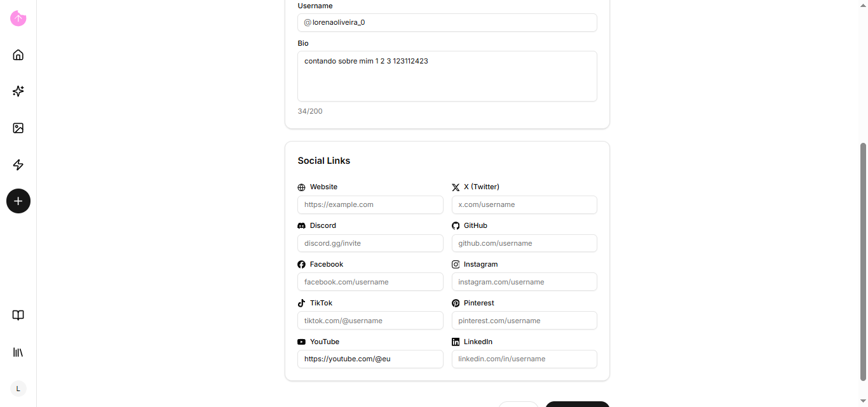Viewport: 868px width, 407px height.
Task: Click the lightning bolt sidebar icon
Action: [18, 165]
